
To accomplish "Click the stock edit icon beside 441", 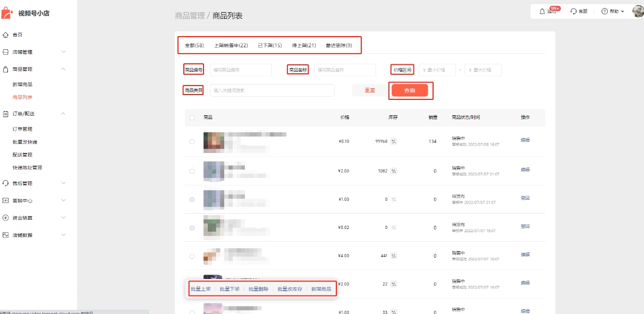I will pos(394,256).
